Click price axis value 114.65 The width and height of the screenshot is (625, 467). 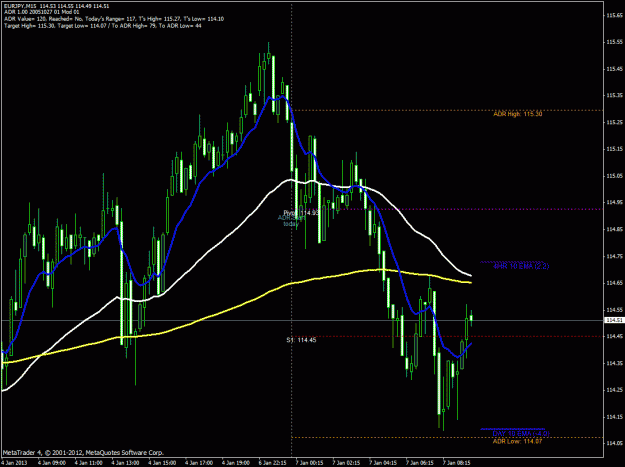click(x=614, y=283)
